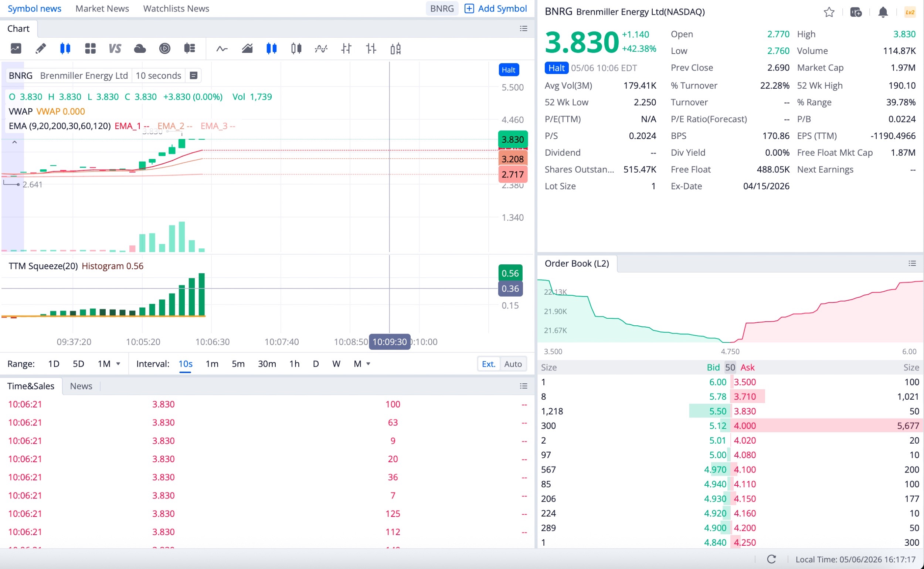Image resolution: width=924 pixels, height=569 pixels.
Task: Switch to the Market News tab
Action: (x=102, y=9)
